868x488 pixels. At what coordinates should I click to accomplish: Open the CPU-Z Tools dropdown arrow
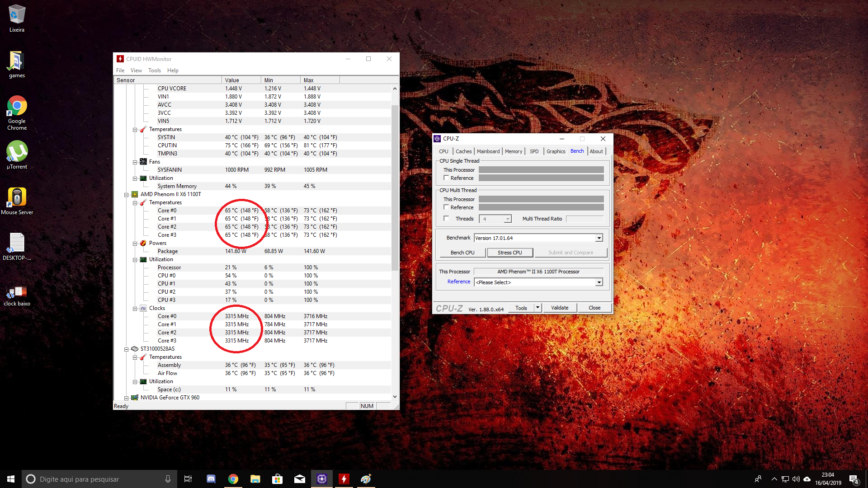pos(538,308)
